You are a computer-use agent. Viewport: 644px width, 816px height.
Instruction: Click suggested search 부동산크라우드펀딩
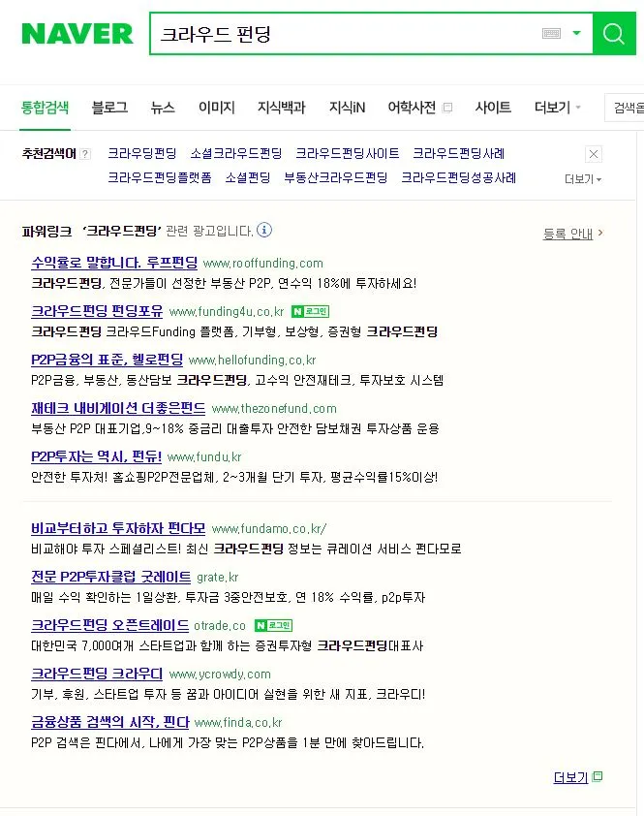click(x=336, y=178)
